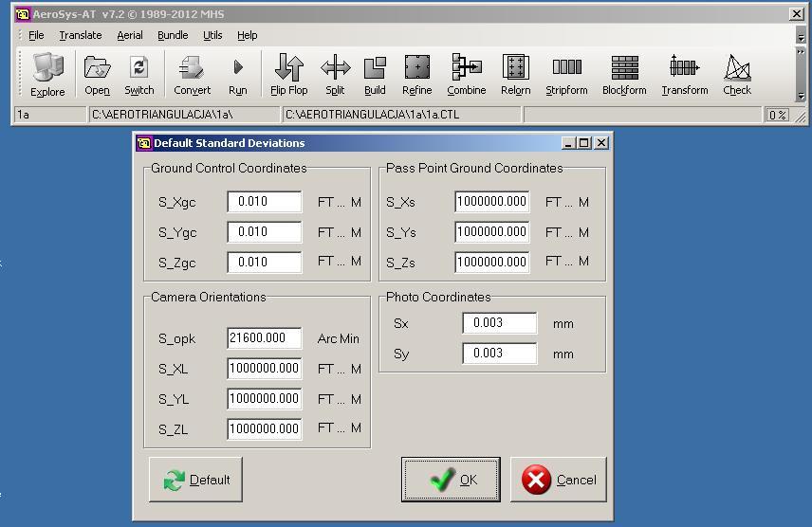Edit the S_YL camera field
Screen dimensions: 812x527
point(264,399)
